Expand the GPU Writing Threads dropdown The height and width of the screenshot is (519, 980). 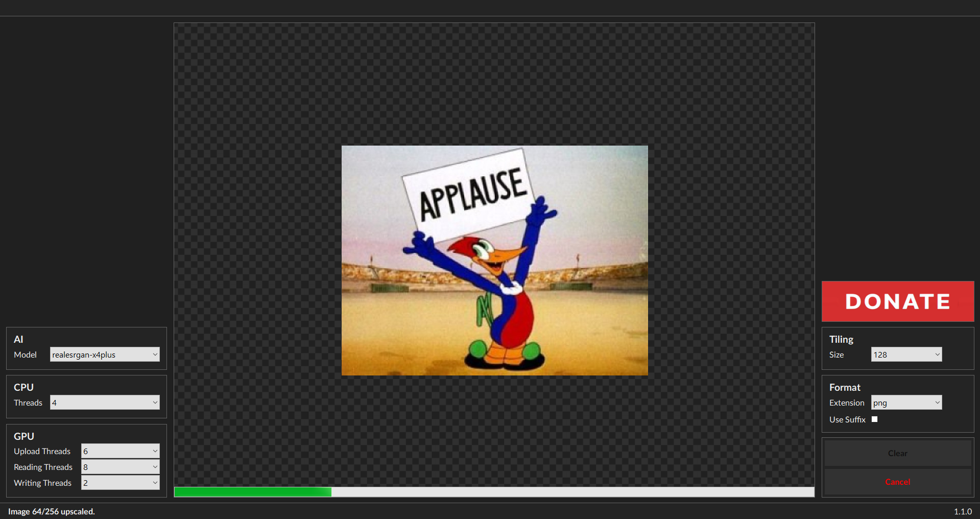click(121, 483)
